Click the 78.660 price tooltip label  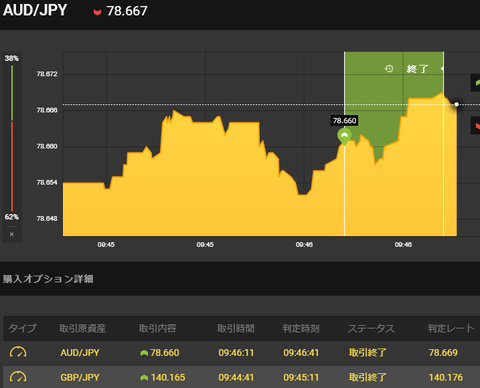[345, 121]
